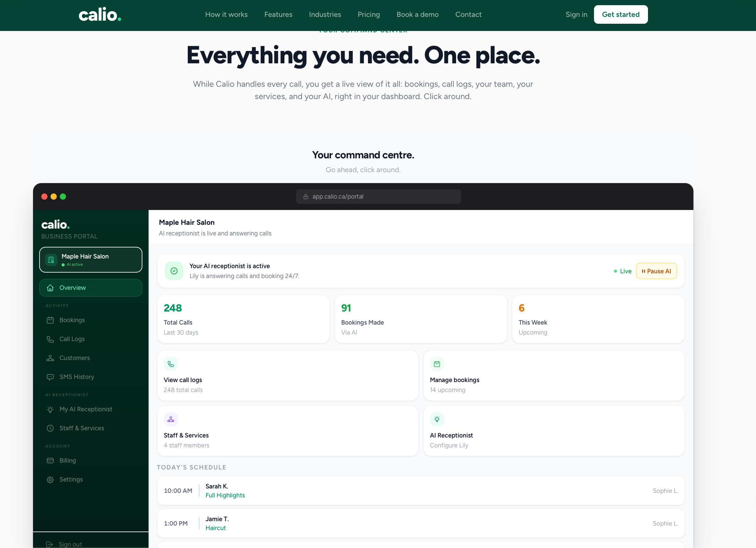Select Book a demo nav link
Viewport: 756px width, 548px height.
coord(418,14)
